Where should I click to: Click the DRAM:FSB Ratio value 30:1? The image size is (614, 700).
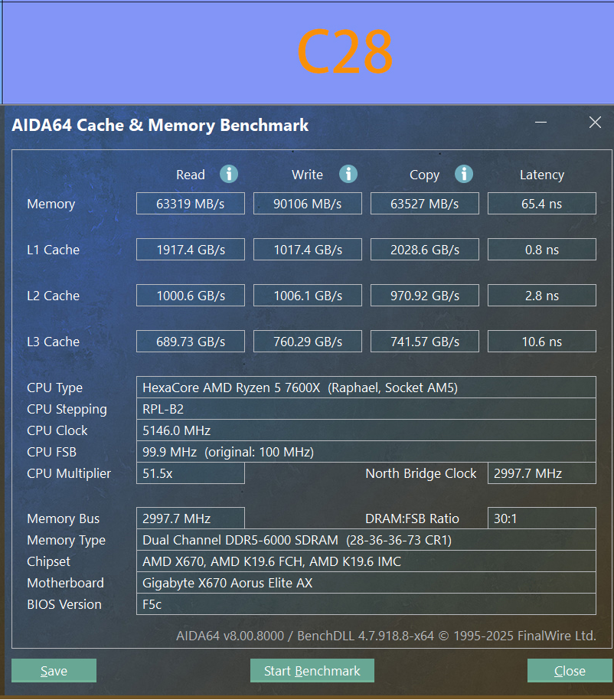(542, 518)
